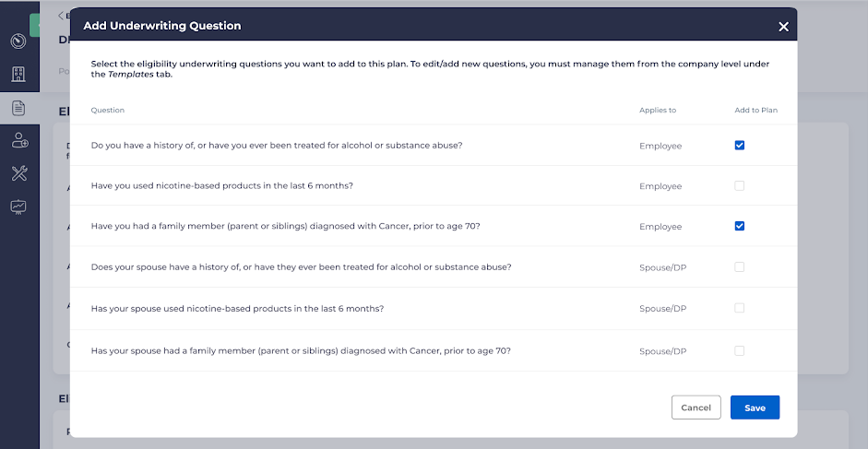
Task: Tick spouse family Cancer history checkbox
Action: [740, 350]
